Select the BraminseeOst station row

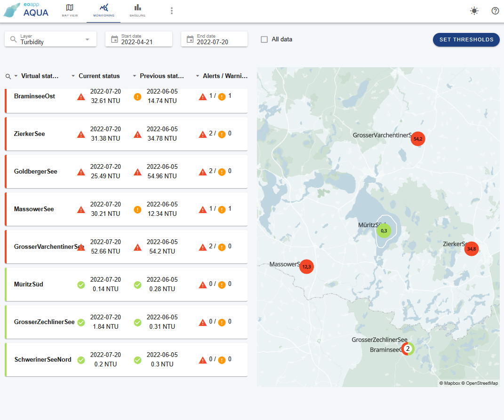click(x=126, y=100)
